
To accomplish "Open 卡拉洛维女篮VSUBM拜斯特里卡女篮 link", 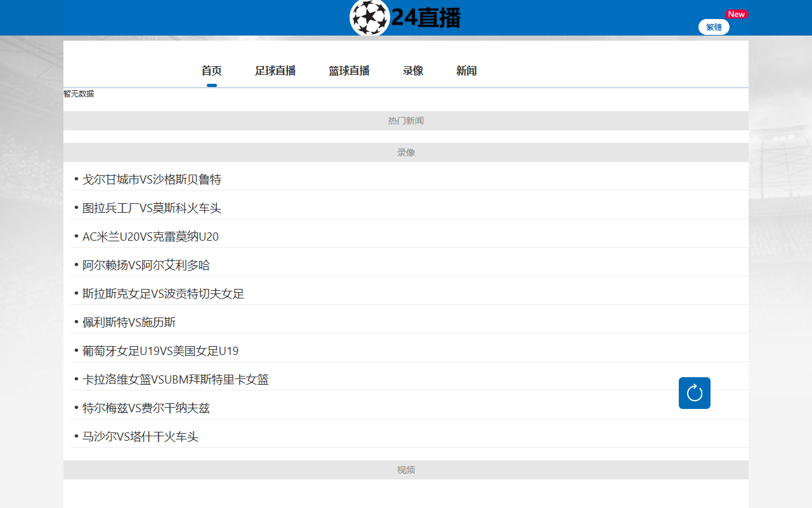I will (x=176, y=380).
